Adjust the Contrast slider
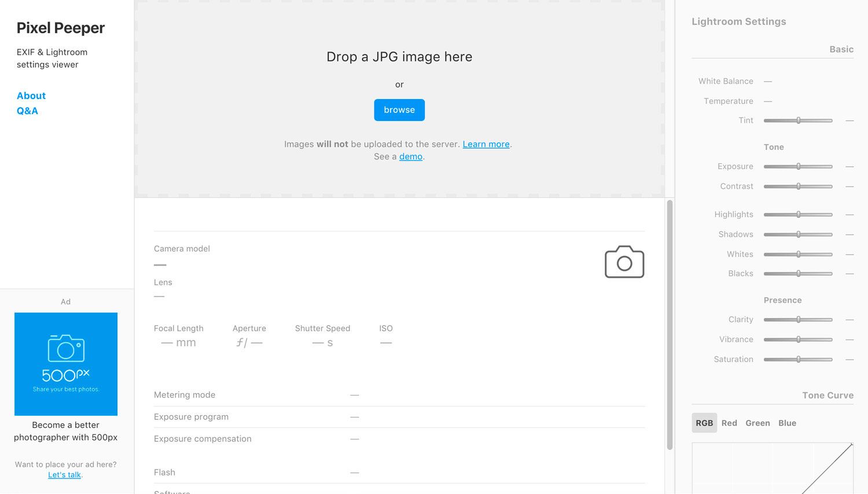868x494 pixels. 798,186
